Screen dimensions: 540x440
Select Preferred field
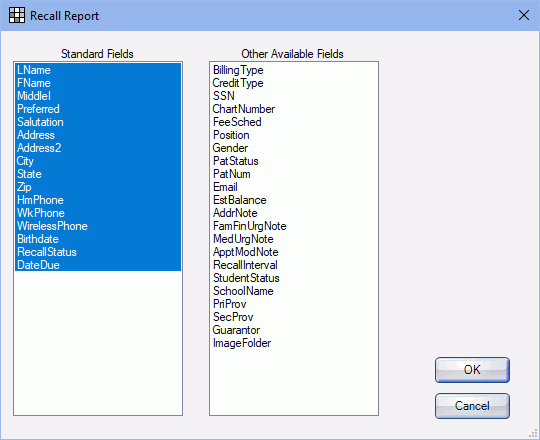98,109
